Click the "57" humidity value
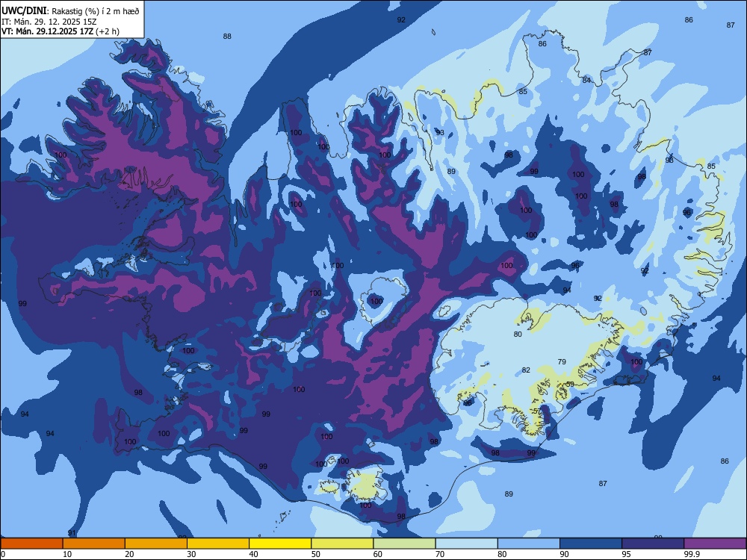Image resolution: width=747 pixels, height=560 pixels. coord(537,411)
